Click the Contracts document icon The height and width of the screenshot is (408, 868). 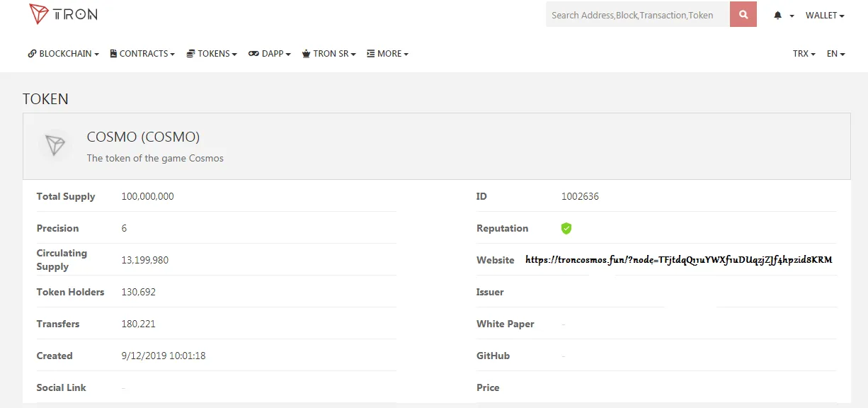click(x=113, y=54)
